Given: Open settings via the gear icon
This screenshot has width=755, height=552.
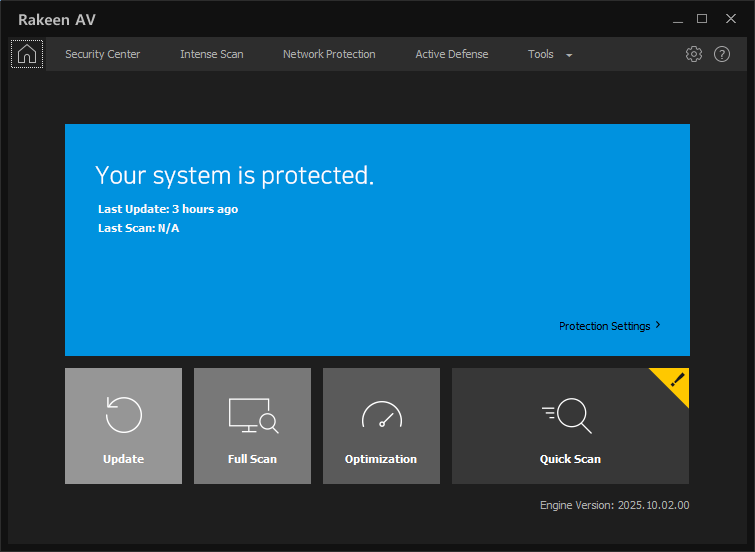Looking at the screenshot, I should tap(694, 54).
